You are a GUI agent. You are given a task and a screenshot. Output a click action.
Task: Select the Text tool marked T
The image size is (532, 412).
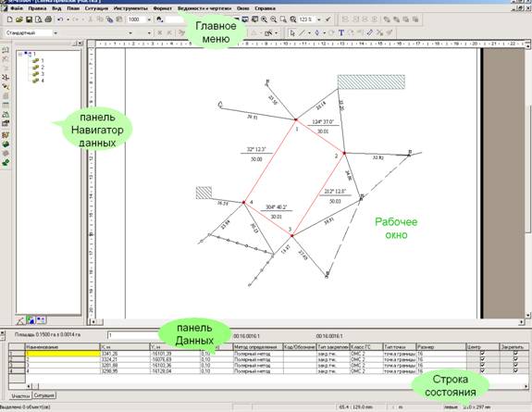point(341,33)
